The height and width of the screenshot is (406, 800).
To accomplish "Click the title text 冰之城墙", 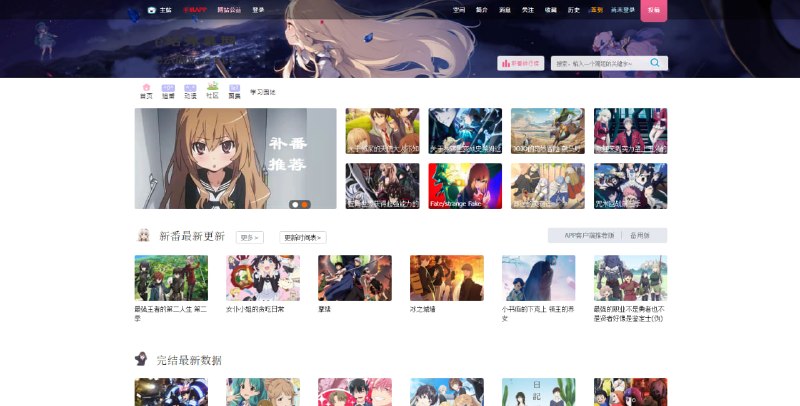I will (x=422, y=309).
